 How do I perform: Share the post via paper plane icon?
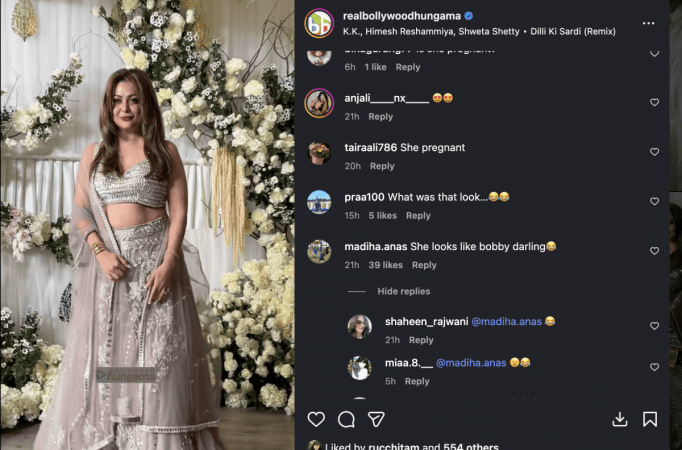coord(376,419)
